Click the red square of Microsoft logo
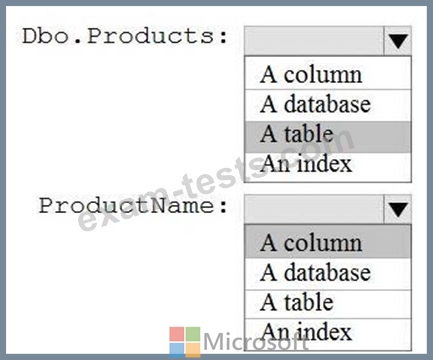This screenshot has height=360, width=433. point(177,334)
